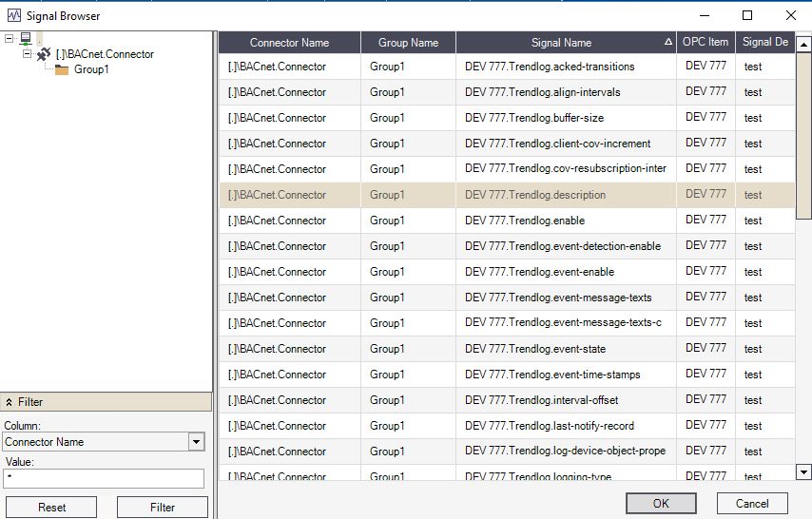Click the filter Value text field
The height and width of the screenshot is (519, 812).
click(103, 478)
